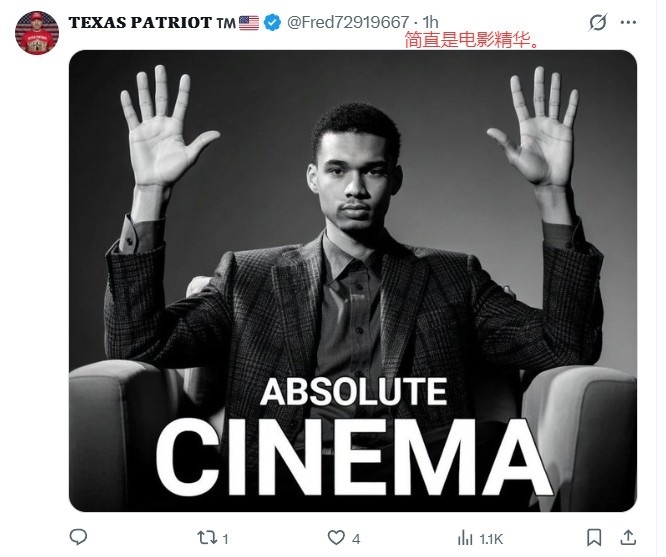Screen dimensions: 666x557
Task: Click the US flag emoji beside name
Action: click(249, 23)
